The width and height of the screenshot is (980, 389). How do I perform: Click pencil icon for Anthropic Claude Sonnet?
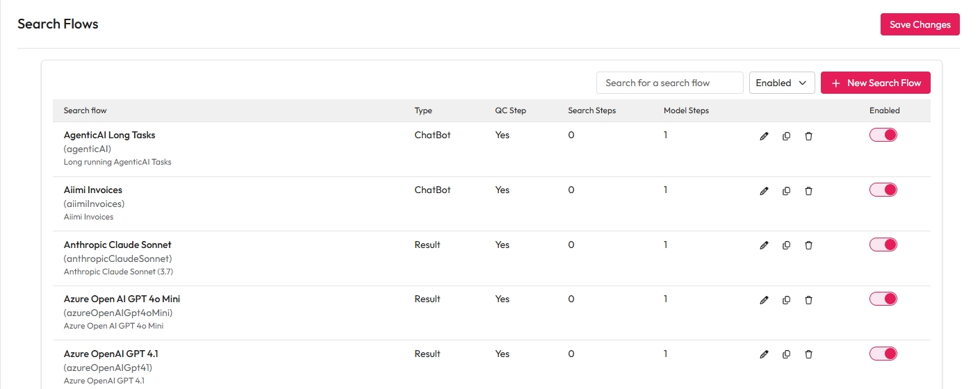click(x=764, y=245)
